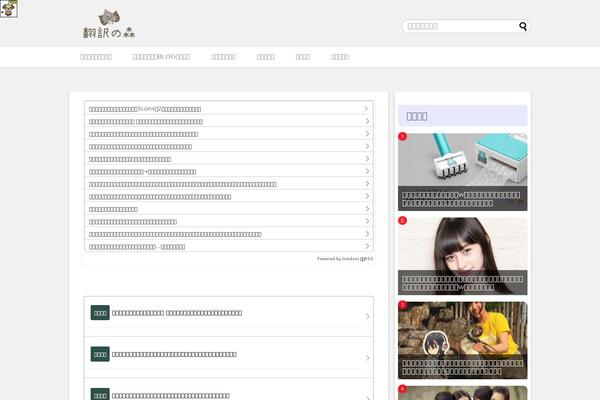Click the chevron on the coins headline row
600x400 pixels.
coord(366,109)
